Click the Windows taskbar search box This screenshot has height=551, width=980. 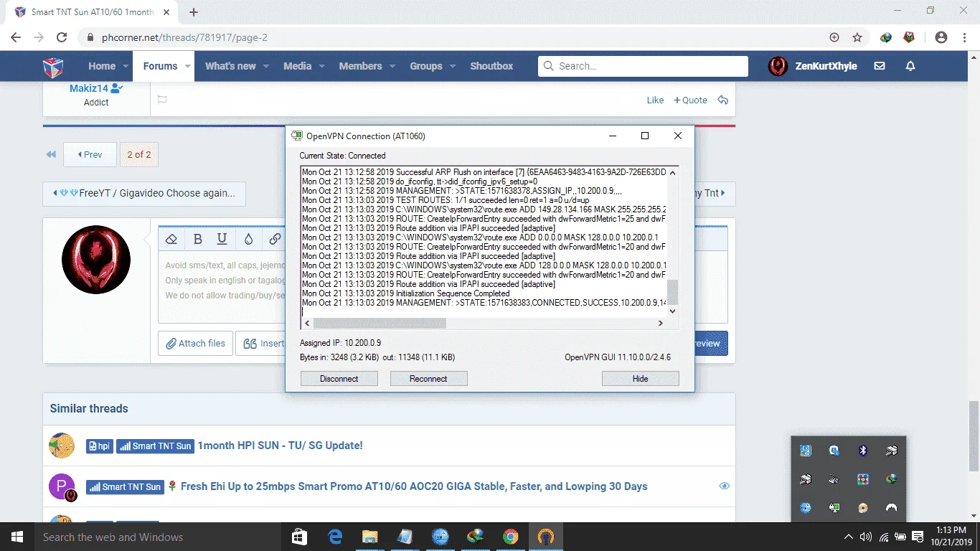[x=156, y=537]
